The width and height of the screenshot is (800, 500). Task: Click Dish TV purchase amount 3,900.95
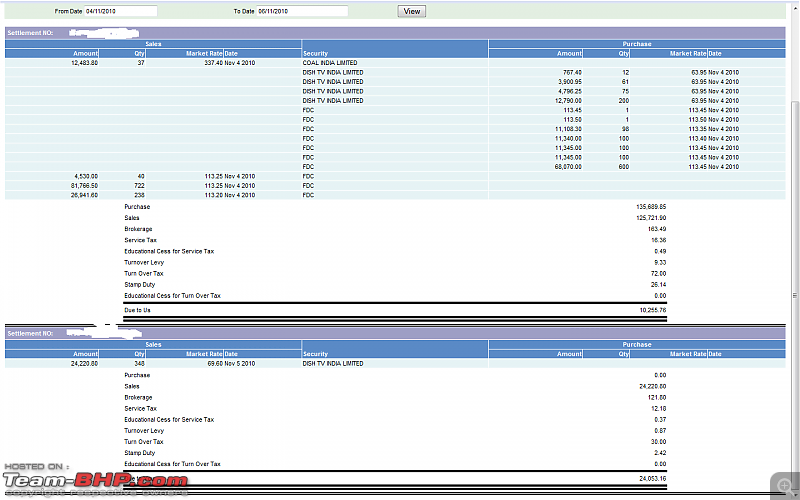pos(570,82)
